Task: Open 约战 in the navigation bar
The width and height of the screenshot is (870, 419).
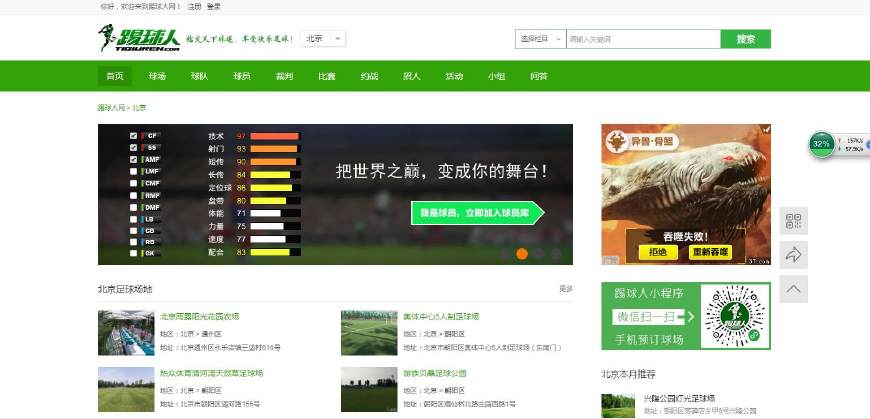Action: (x=369, y=76)
